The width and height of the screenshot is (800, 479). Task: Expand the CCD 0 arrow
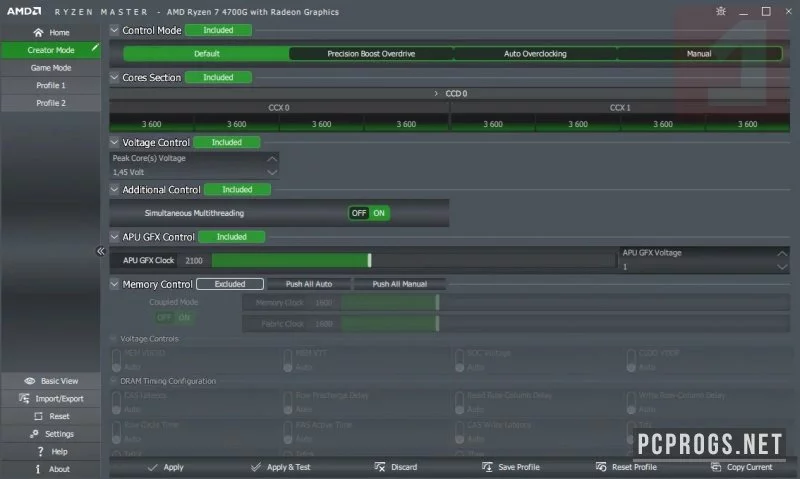436,93
